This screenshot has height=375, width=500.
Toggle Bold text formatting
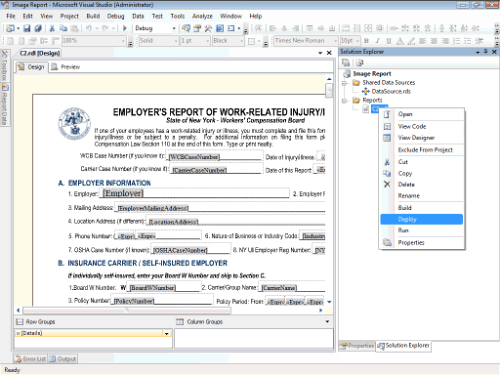[366, 41]
